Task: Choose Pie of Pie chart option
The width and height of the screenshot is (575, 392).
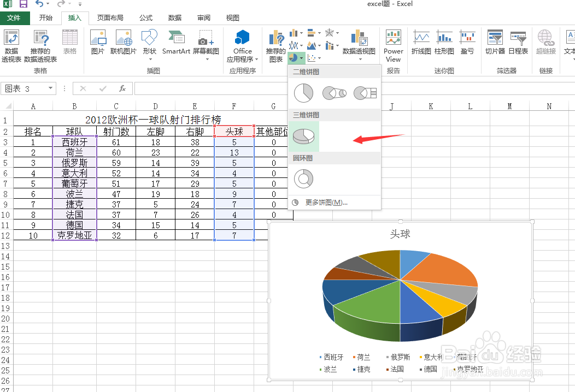Action: (x=335, y=93)
